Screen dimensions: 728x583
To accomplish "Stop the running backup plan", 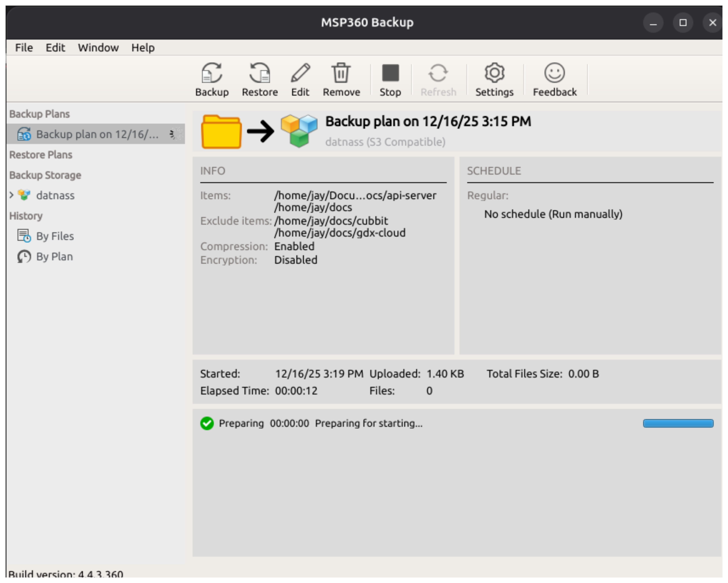I will click(390, 73).
